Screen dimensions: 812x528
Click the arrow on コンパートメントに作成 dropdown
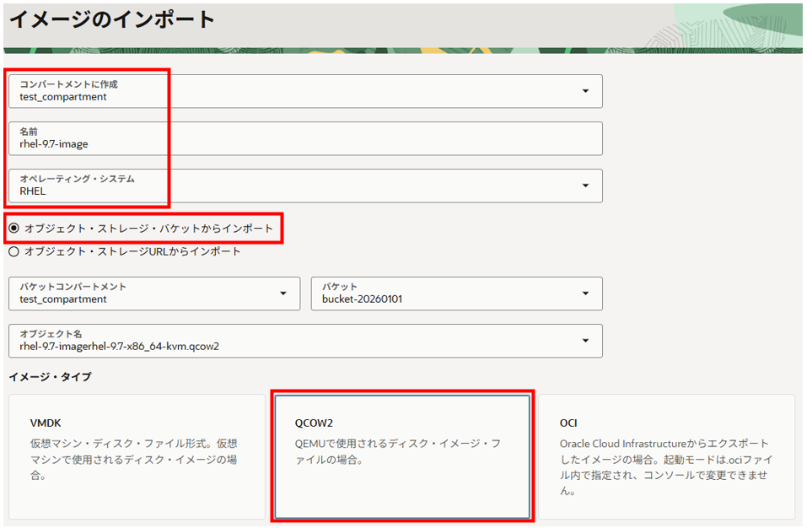coord(585,91)
